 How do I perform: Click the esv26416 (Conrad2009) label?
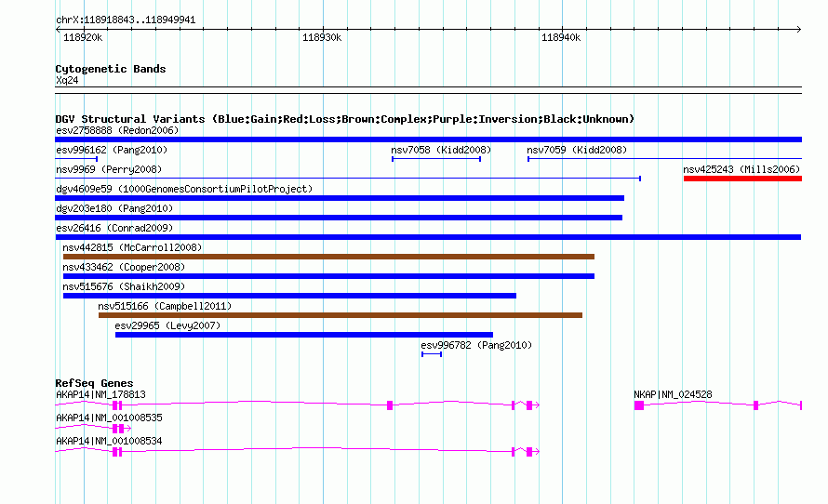pyautogui.click(x=114, y=228)
